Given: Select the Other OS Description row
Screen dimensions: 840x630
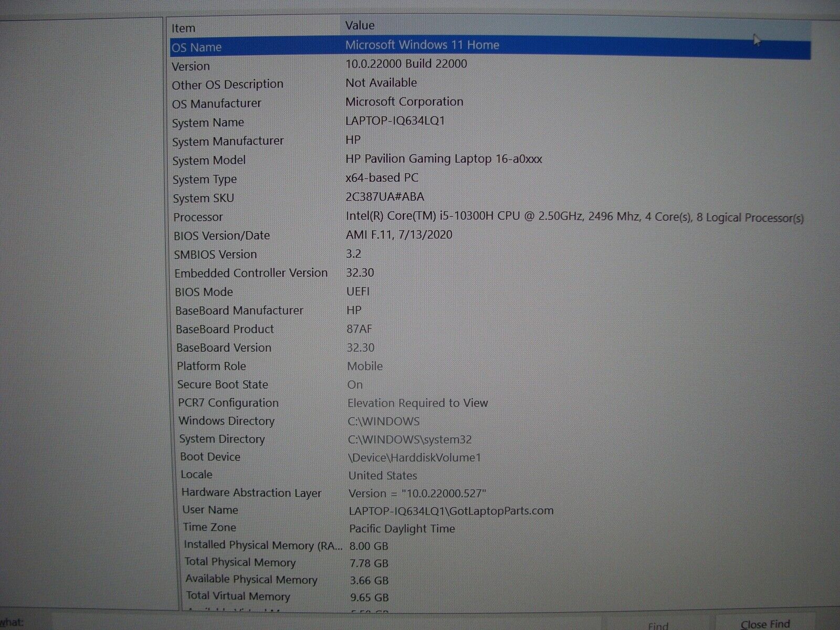Looking at the screenshot, I should [x=490, y=84].
